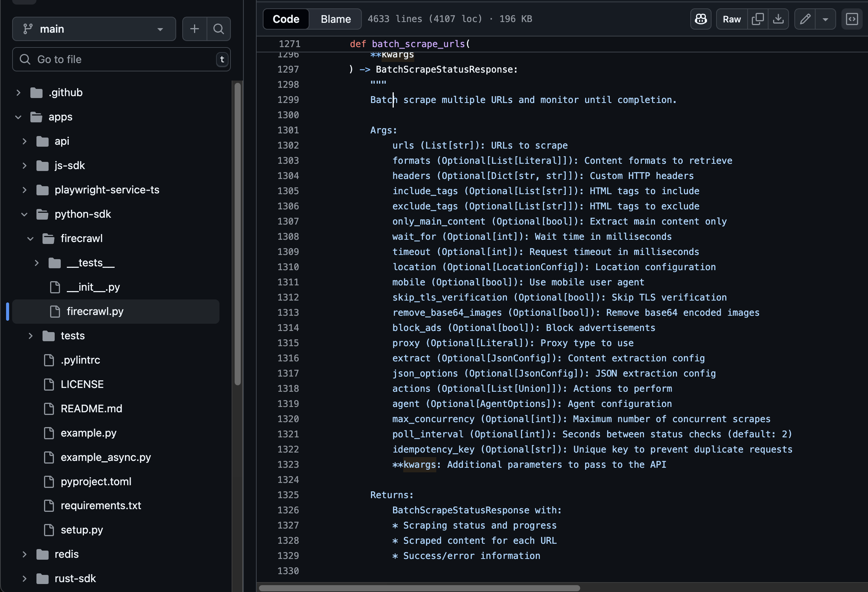Open symbols panel icon
The width and height of the screenshot is (868, 592).
(x=852, y=19)
